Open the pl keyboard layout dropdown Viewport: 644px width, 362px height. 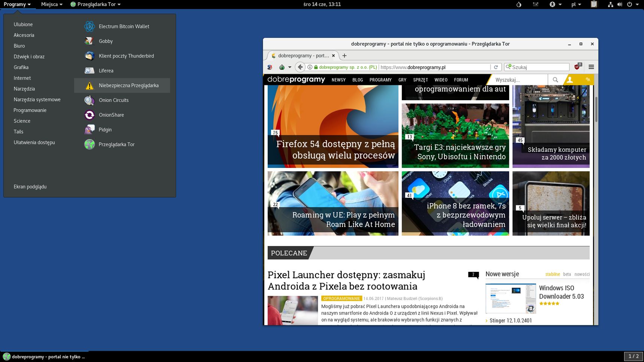pyautogui.click(x=576, y=4)
